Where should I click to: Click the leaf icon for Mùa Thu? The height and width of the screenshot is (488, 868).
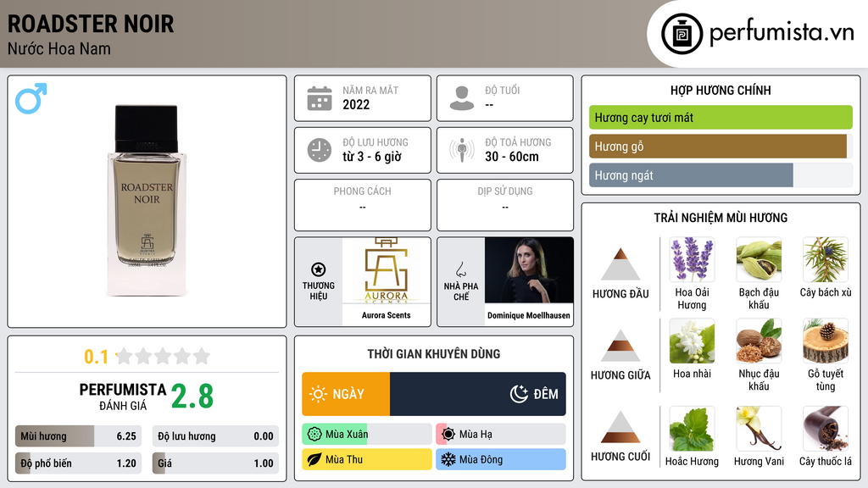tap(314, 459)
